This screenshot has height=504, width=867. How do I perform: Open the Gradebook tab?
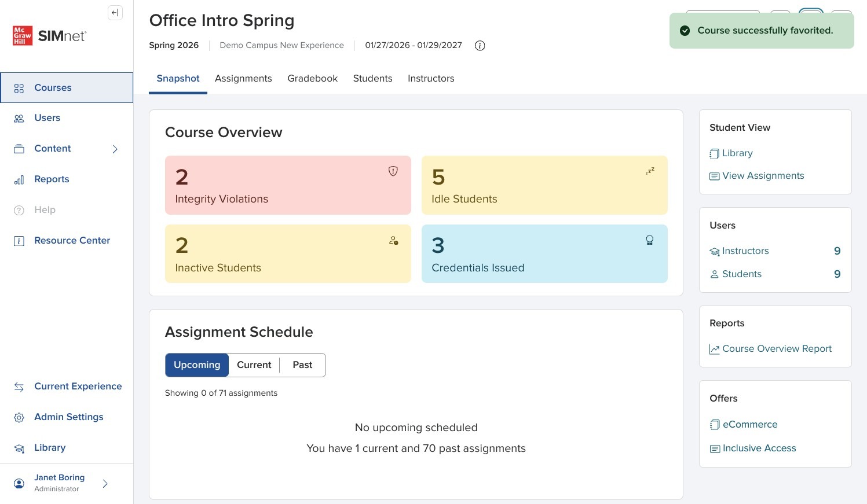(312, 79)
